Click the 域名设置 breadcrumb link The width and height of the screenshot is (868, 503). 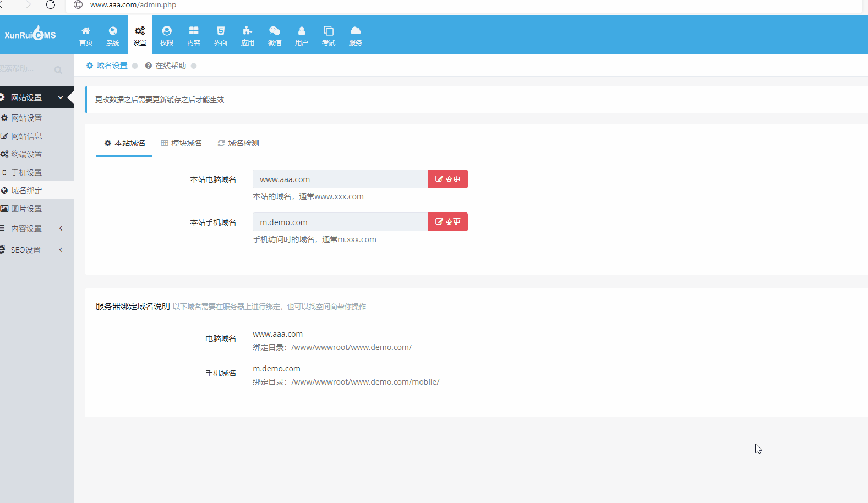click(x=112, y=65)
